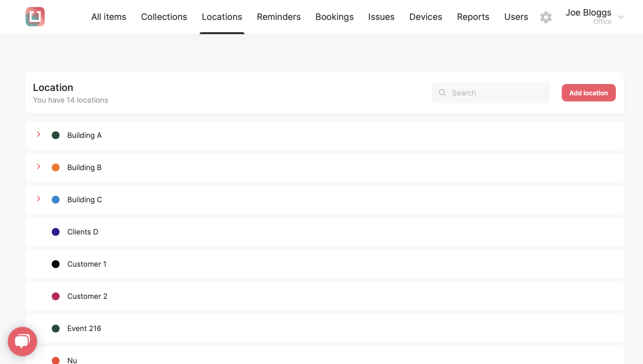Select the Event 216 location row
This screenshot has height=364, width=643.
(x=324, y=328)
